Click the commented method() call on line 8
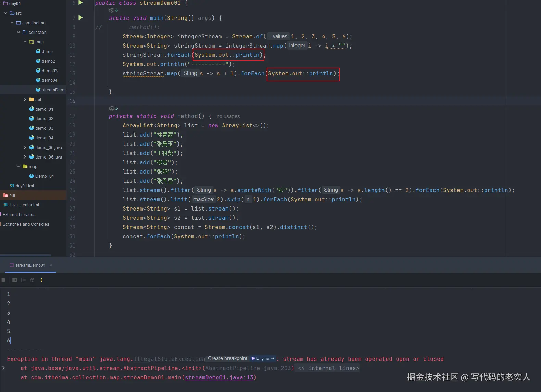Screen dimensions: 541x392 coord(144,27)
